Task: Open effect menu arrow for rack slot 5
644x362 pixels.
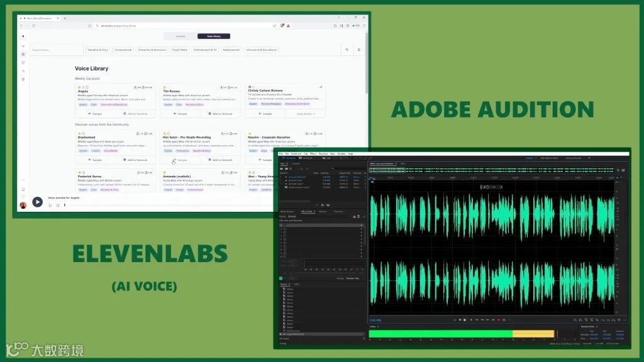Action: (362, 239)
